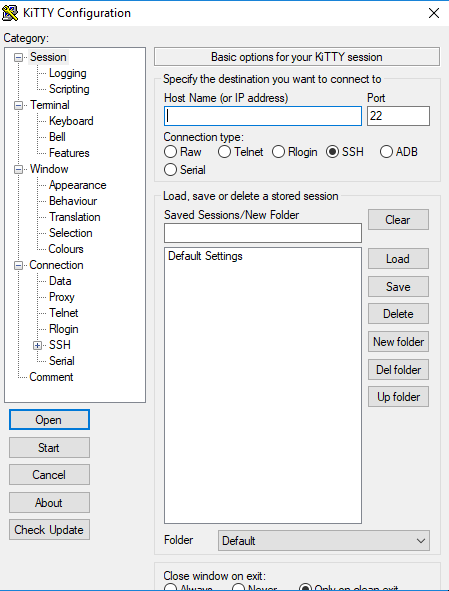449x591 pixels.
Task: Close the KiTTY Configuration window
Action: 434,13
